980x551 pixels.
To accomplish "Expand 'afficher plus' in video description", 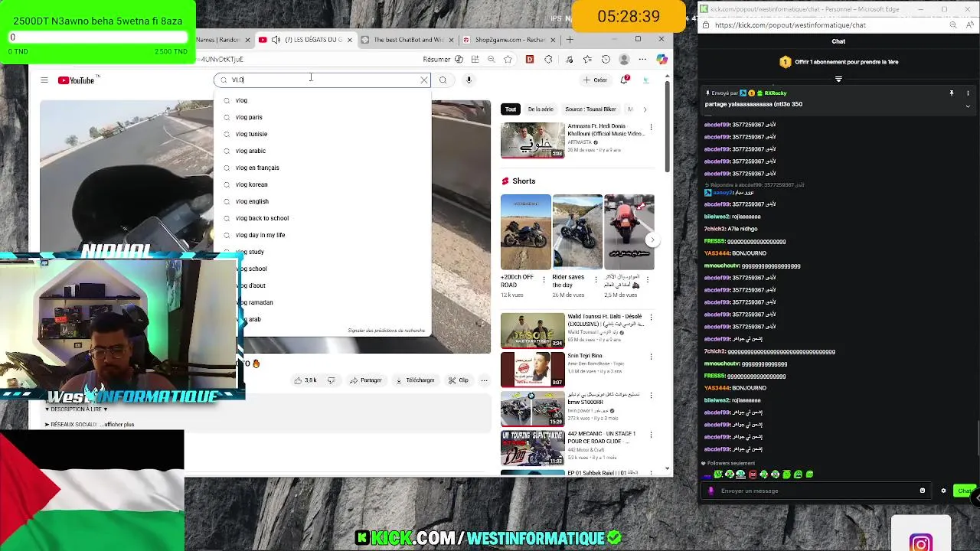I will click(x=119, y=424).
